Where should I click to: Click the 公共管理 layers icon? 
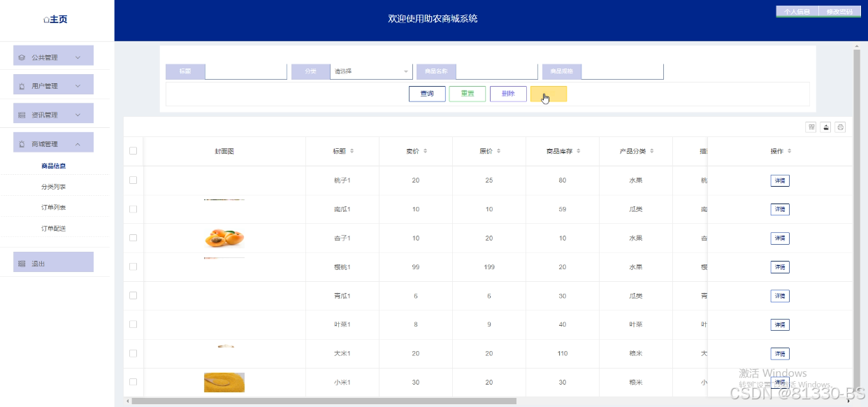coord(22,57)
